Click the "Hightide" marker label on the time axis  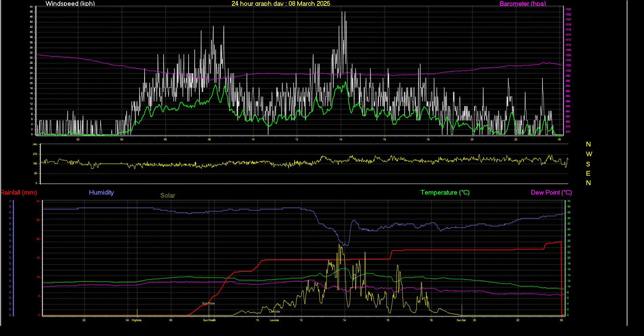click(136, 320)
